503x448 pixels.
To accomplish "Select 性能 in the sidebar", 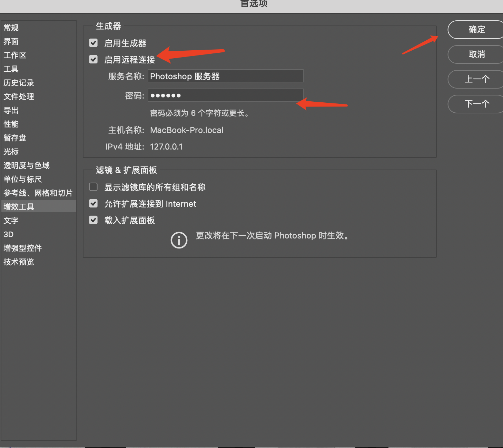I will [x=39, y=124].
